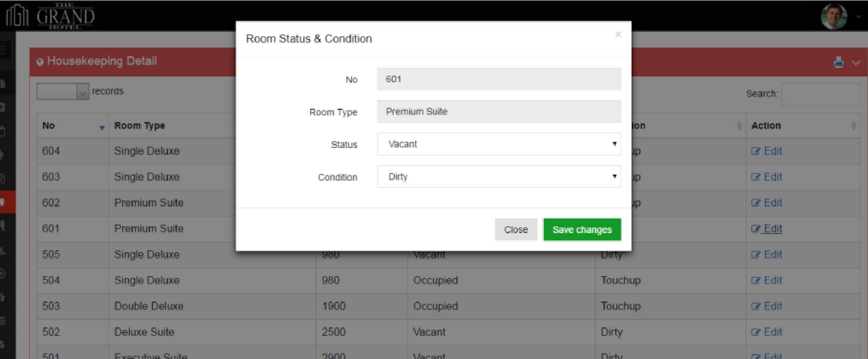The height and width of the screenshot is (359, 868).
Task: Click the Save changes button
Action: tap(582, 230)
